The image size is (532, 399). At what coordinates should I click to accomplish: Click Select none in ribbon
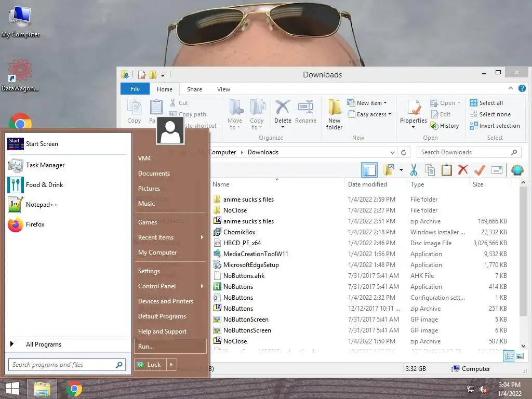pos(490,114)
